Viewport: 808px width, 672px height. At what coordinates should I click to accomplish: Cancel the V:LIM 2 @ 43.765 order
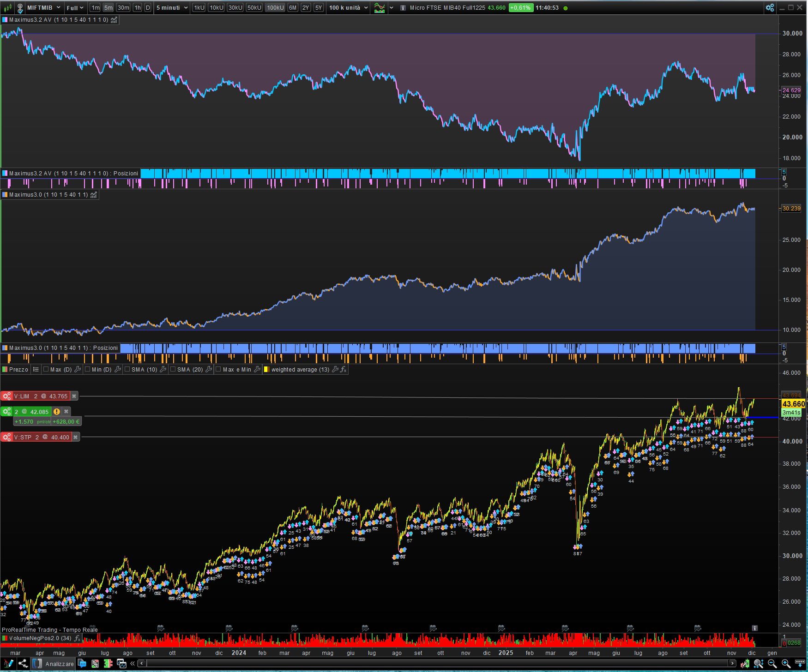tap(74, 396)
